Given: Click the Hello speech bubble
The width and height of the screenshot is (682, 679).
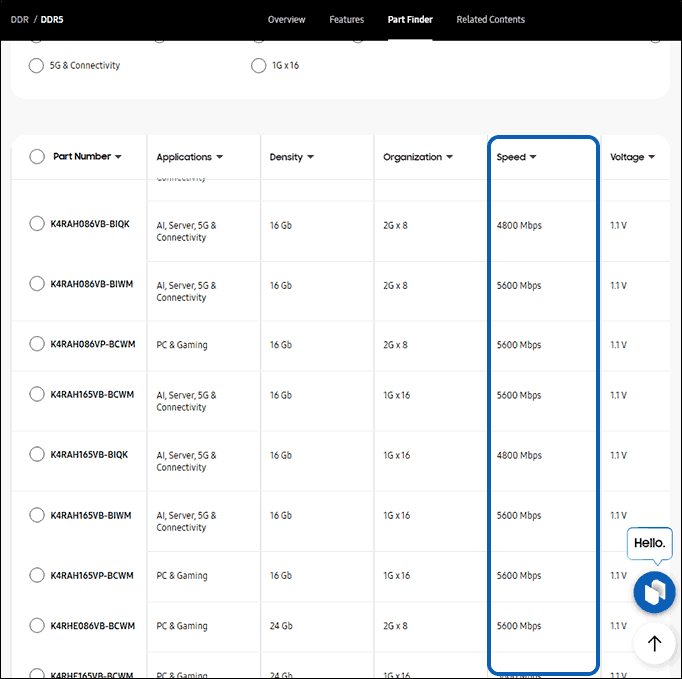Looking at the screenshot, I should [x=649, y=543].
